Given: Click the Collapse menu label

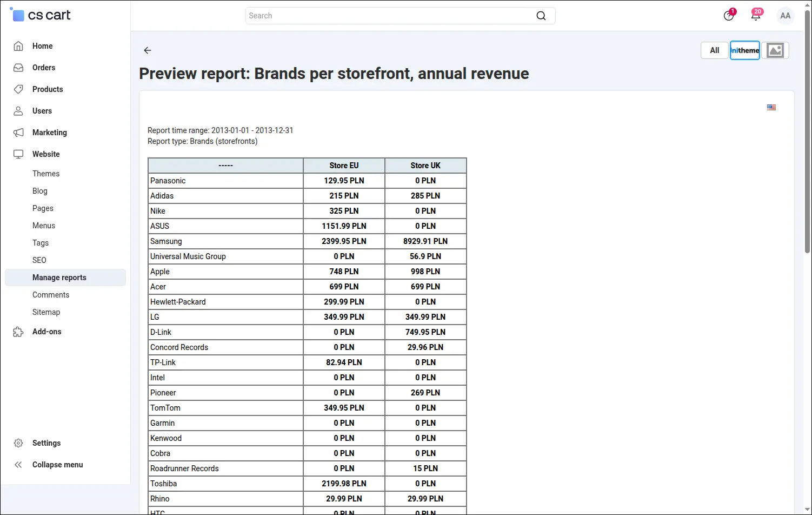Looking at the screenshot, I should pos(58,465).
